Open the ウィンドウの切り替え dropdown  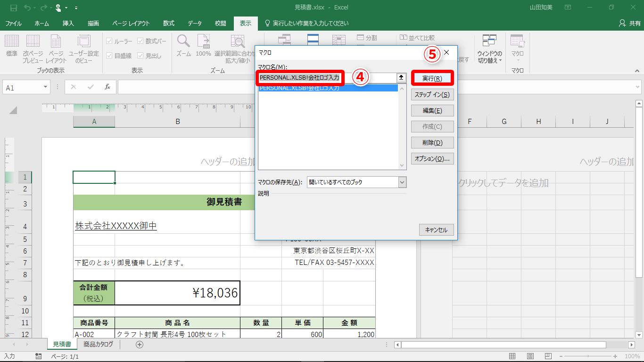click(490, 49)
